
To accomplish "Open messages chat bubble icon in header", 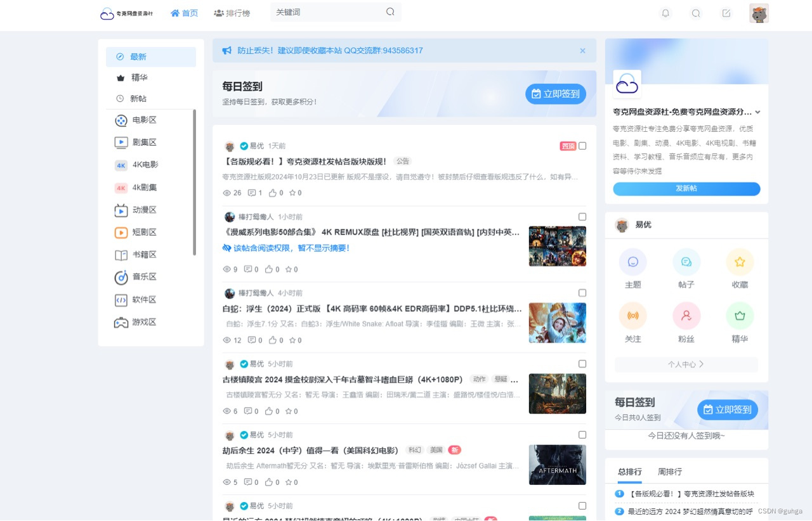I will pos(696,13).
